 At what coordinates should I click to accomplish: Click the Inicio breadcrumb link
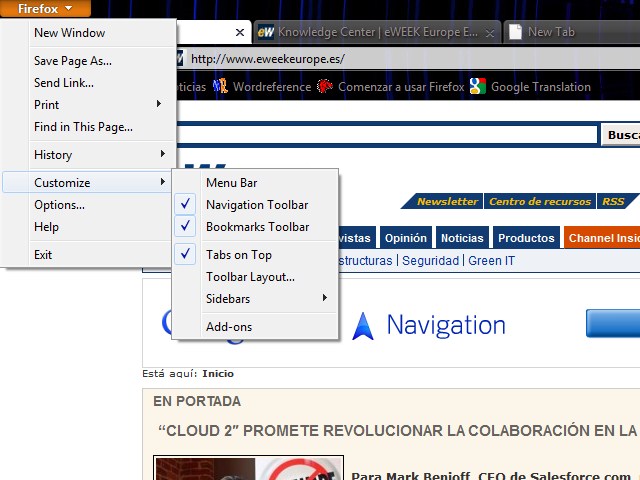[x=218, y=373]
